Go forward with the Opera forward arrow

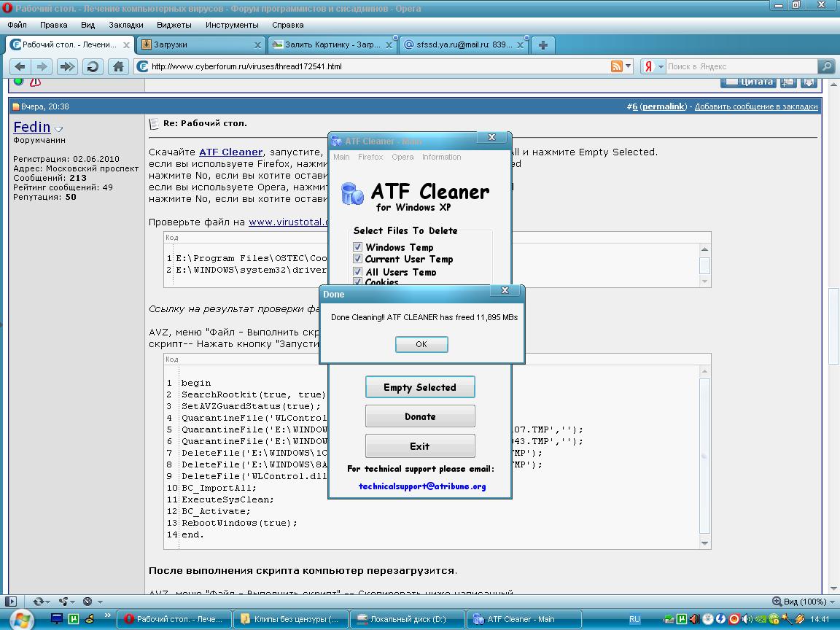point(42,66)
